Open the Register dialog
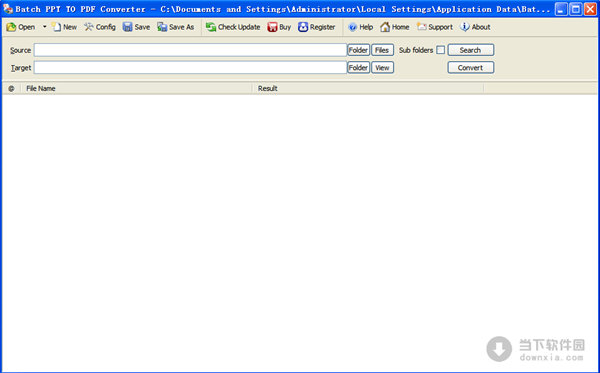The height and width of the screenshot is (373, 600). tap(316, 27)
